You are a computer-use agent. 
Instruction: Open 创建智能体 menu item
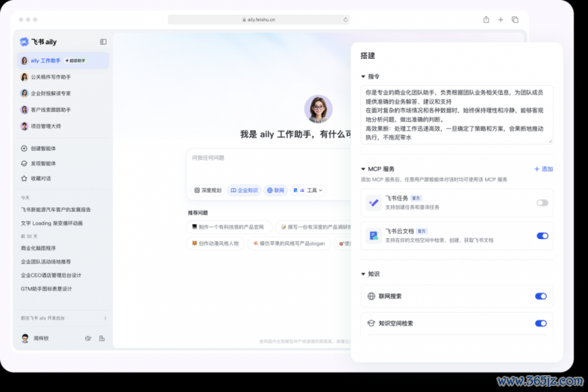(x=63, y=149)
